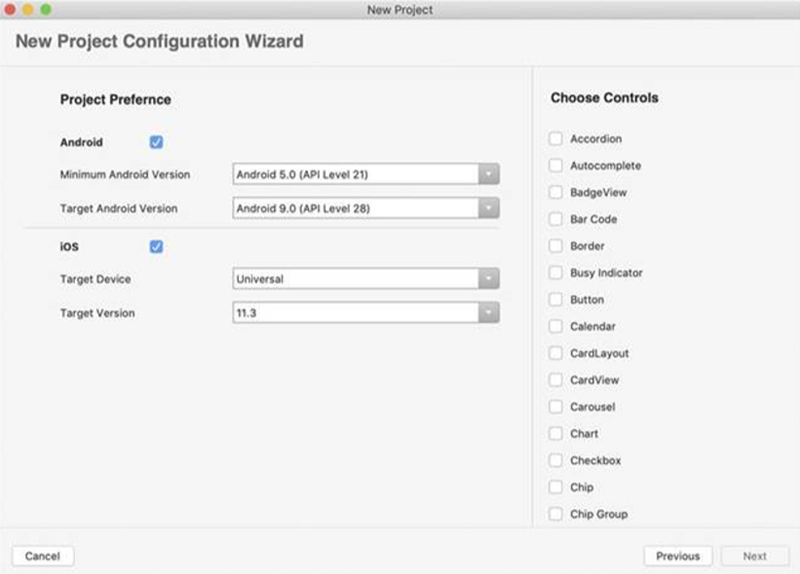Tick the Autocomplete control checkbox
This screenshot has height=574, width=800.
pos(556,166)
